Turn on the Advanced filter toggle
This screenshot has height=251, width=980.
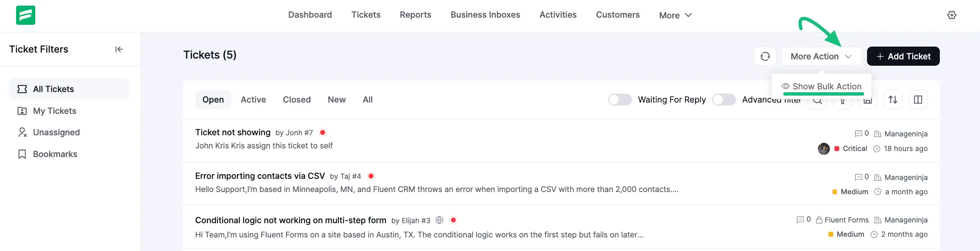point(724,100)
